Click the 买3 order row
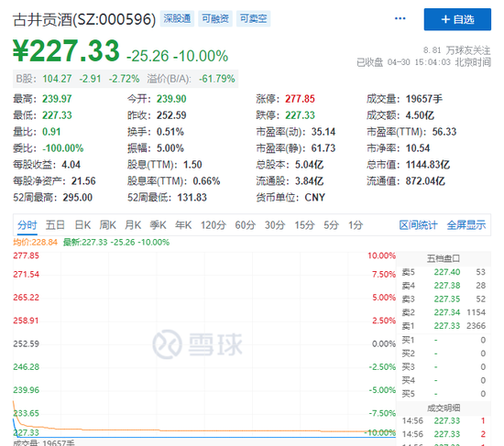504x446 pixels. click(444, 367)
